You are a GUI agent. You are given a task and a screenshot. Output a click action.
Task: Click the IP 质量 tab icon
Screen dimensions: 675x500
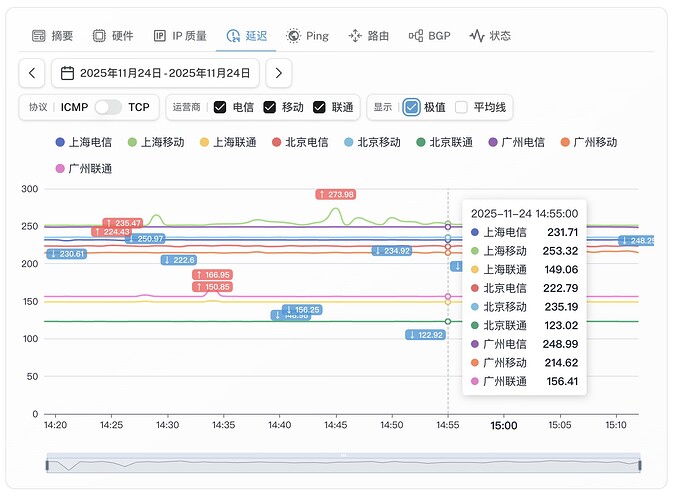[160, 36]
